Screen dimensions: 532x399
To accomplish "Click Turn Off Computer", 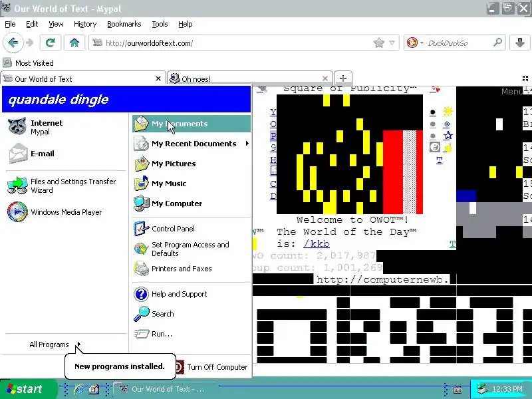I will (x=212, y=367).
